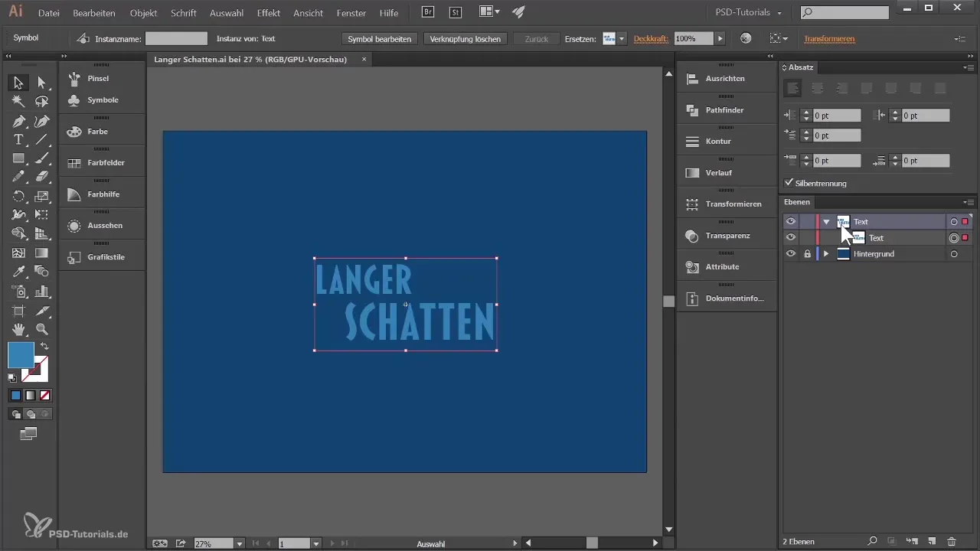Click the Transformieren link
The width and height of the screenshot is (980, 551).
click(x=829, y=38)
